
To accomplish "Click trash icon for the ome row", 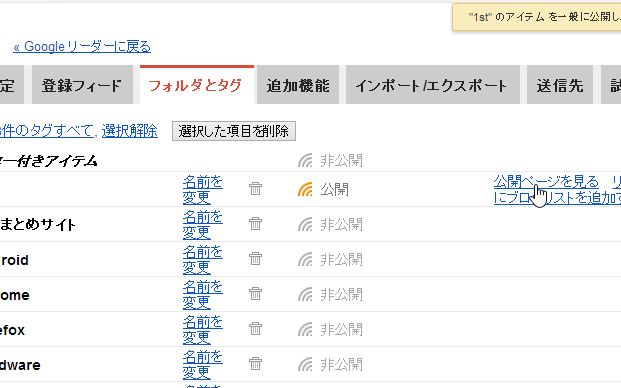I will click(255, 293).
